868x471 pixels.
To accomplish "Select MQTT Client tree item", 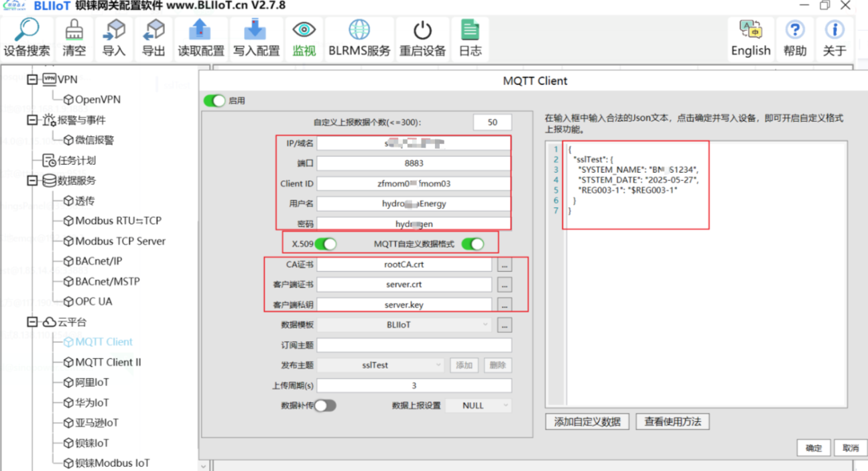I will pos(98,342).
